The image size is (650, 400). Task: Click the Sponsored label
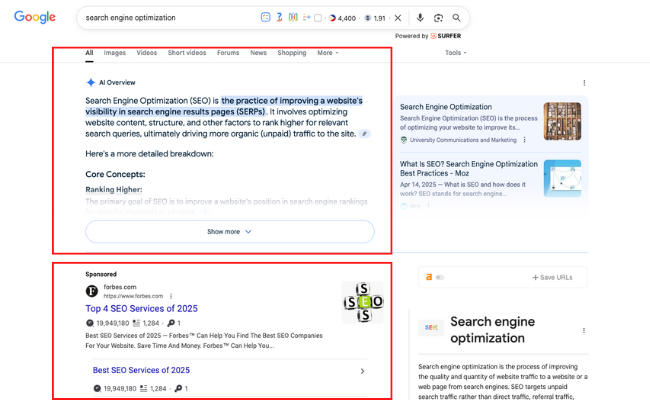point(101,274)
